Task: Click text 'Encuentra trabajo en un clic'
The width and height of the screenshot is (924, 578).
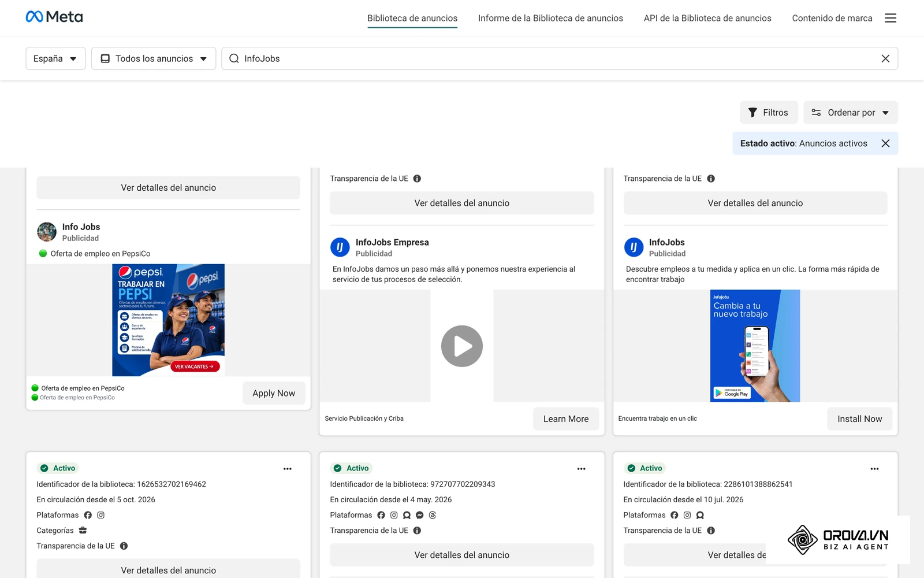Action: pos(657,418)
